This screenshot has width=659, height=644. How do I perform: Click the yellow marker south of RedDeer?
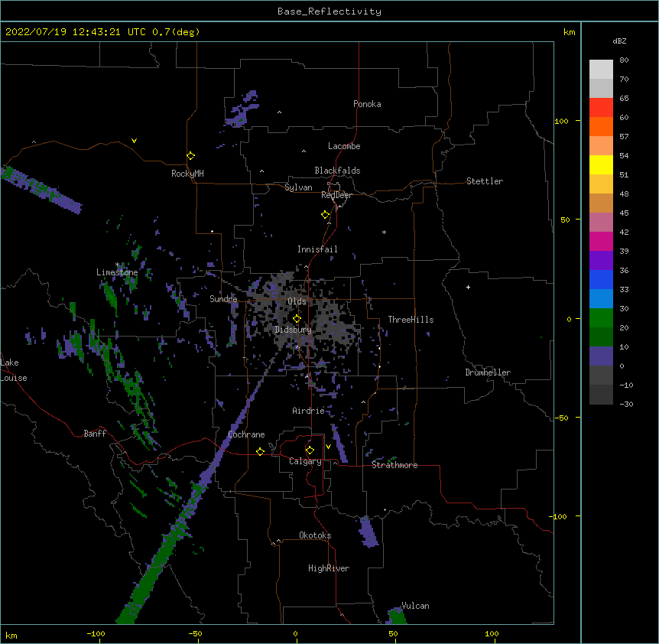pos(325,215)
